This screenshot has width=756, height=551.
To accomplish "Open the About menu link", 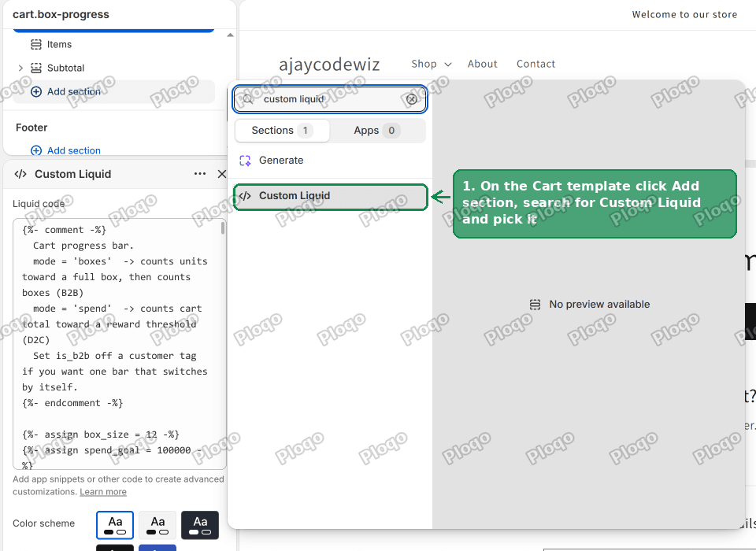I will tap(482, 64).
